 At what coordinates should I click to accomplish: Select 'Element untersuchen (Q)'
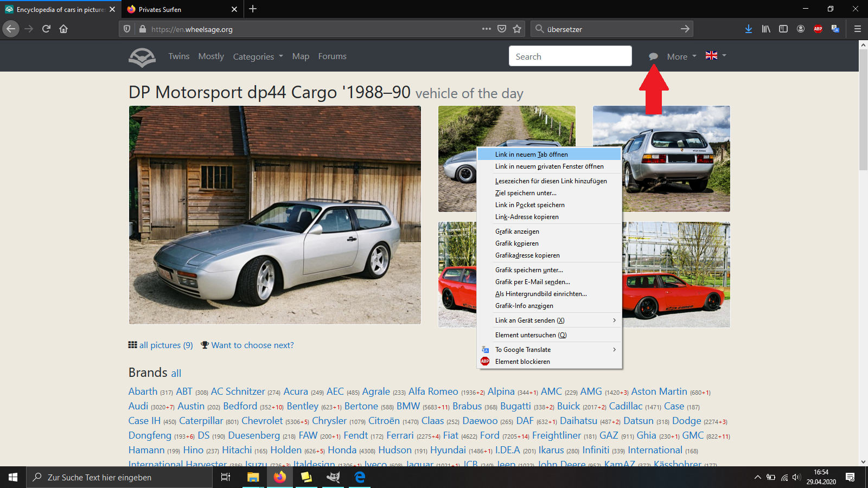(549, 335)
